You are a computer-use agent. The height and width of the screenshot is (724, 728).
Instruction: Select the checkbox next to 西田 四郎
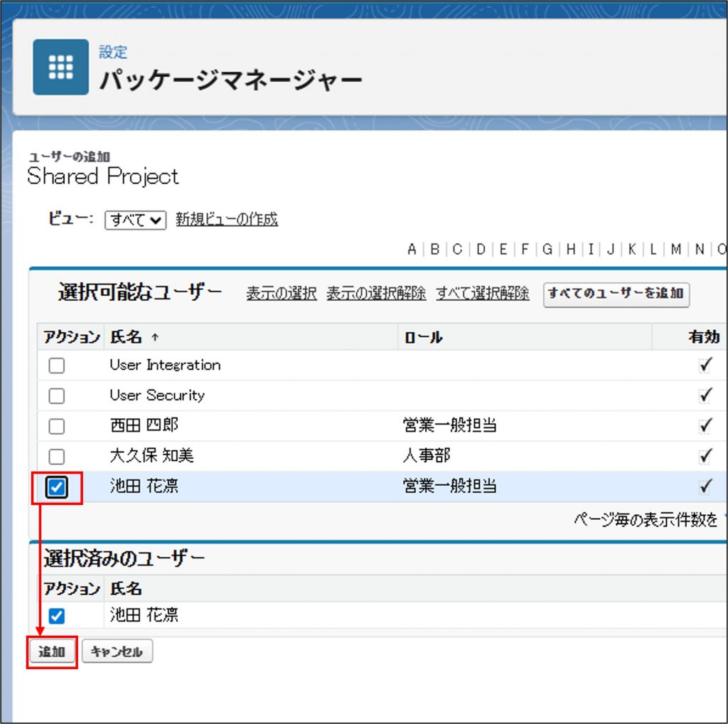(56, 427)
